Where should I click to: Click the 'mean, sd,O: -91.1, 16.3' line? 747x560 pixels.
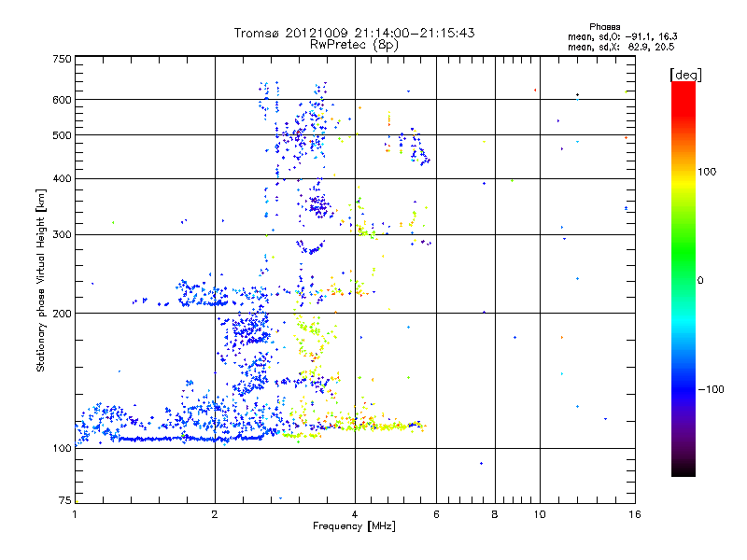coord(622,36)
